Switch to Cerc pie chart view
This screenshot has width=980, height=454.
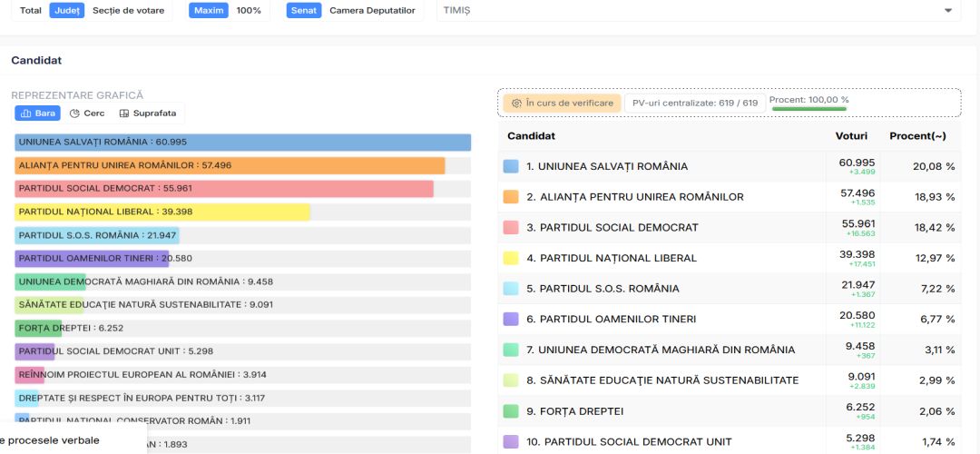tap(87, 113)
